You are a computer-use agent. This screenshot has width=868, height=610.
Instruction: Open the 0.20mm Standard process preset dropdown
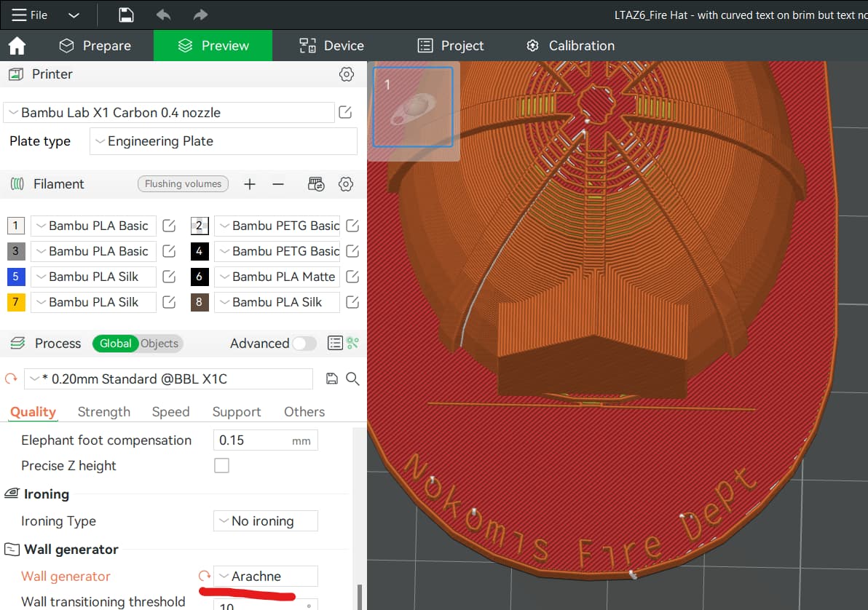tap(169, 379)
